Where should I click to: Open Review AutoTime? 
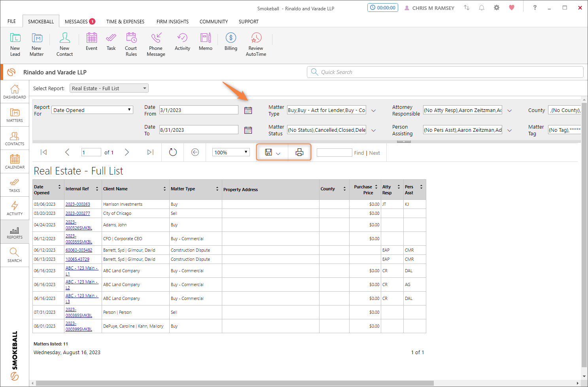256,44
